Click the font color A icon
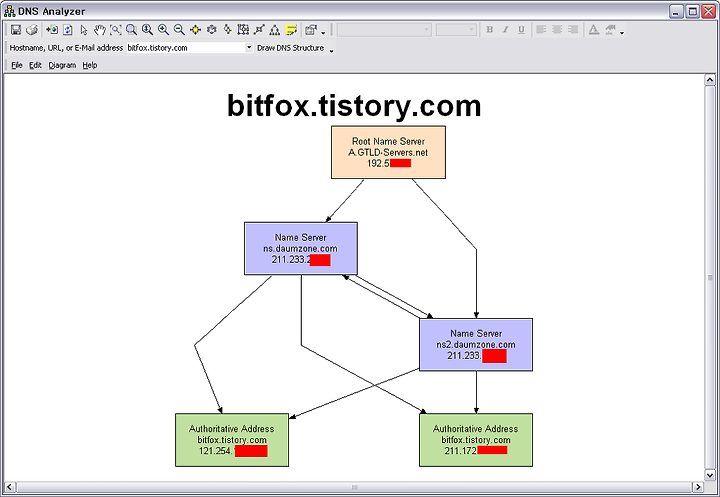This screenshot has width=720, height=497. coord(594,30)
